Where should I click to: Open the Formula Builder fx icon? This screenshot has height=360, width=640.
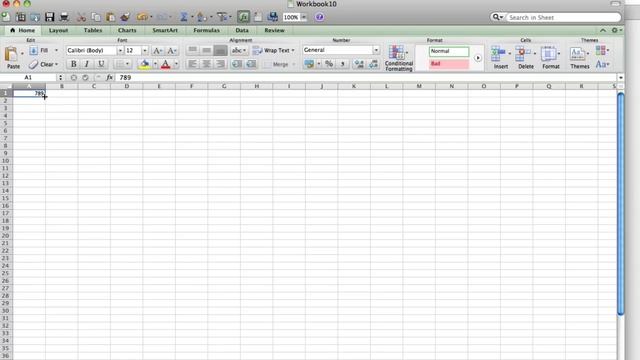[243, 17]
